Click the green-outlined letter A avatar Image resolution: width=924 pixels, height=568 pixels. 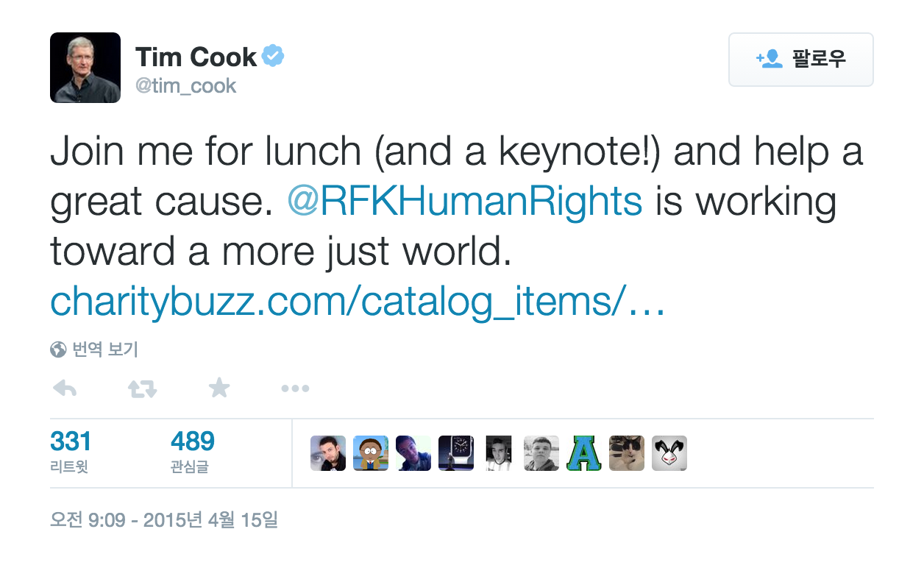coord(584,453)
